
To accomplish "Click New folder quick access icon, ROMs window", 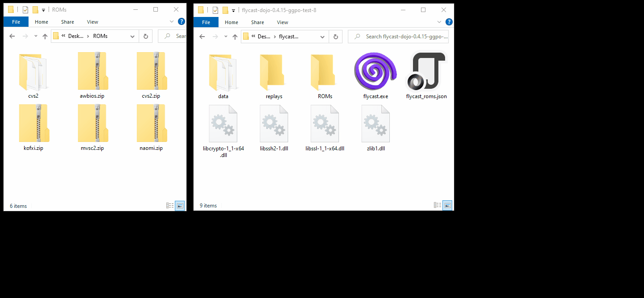I will (35, 10).
